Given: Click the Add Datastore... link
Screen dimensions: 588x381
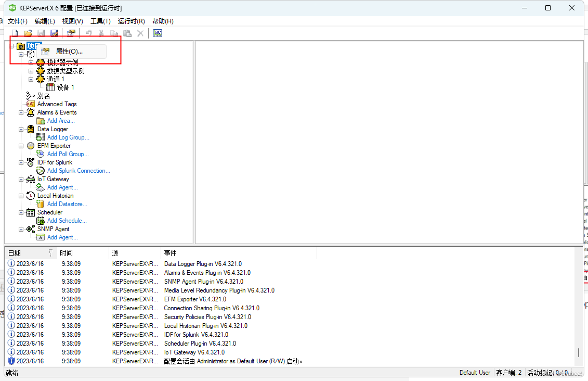Looking at the screenshot, I should [x=67, y=204].
